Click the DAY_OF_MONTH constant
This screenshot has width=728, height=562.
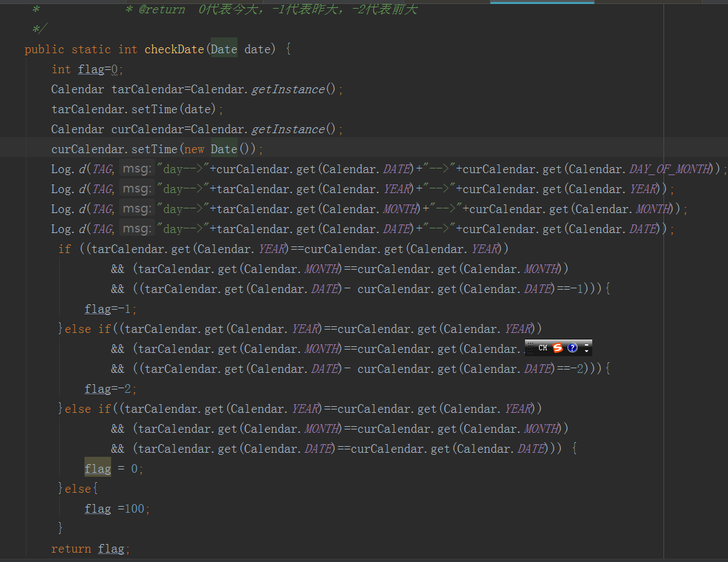click(x=670, y=169)
